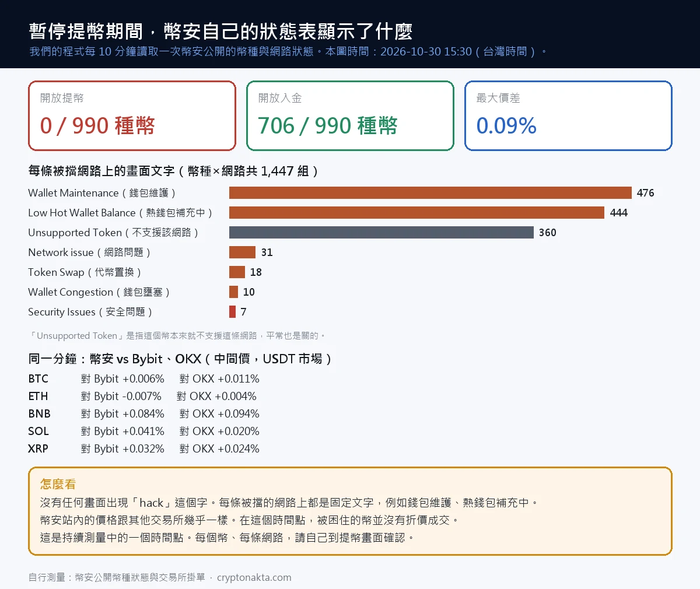Click XRP 對 Bybit +0.032%
This screenshot has width=700, height=589.
pyautogui.click(x=123, y=449)
